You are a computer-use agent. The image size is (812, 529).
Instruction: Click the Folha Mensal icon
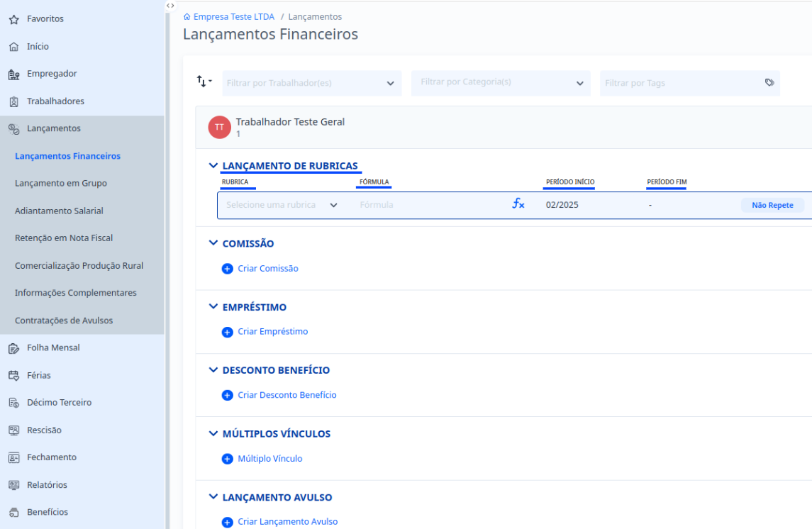pyautogui.click(x=14, y=348)
